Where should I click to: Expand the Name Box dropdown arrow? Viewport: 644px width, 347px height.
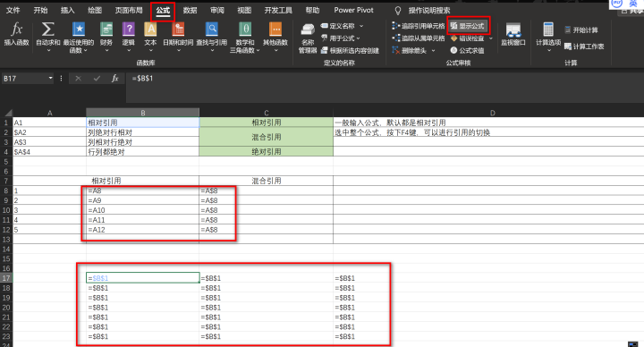pyautogui.click(x=50, y=78)
